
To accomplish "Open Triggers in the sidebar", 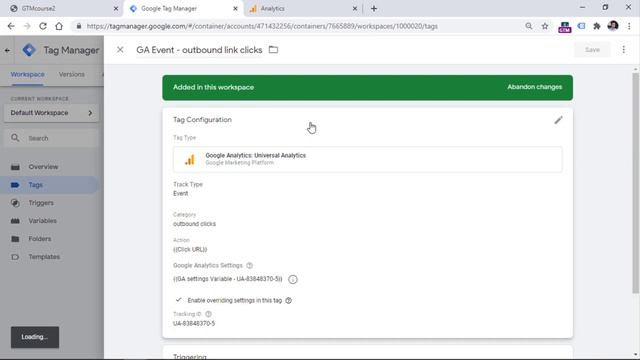I will click(41, 203).
